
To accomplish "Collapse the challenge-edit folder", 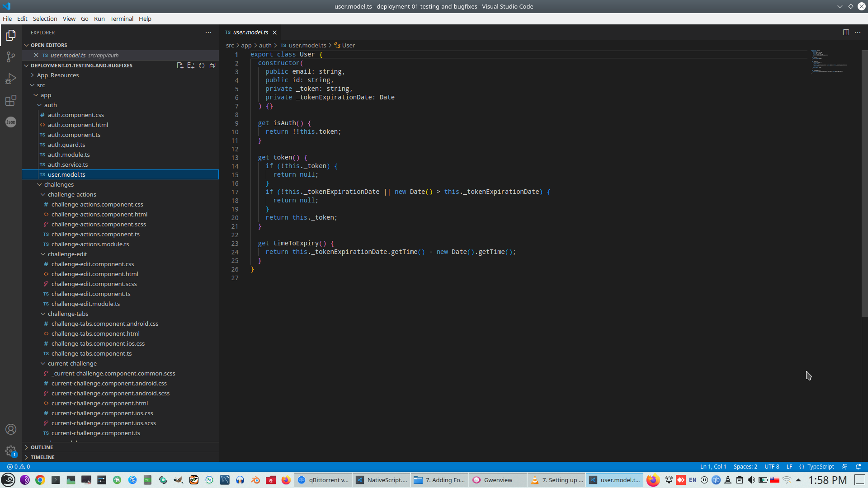I will click(67, 254).
